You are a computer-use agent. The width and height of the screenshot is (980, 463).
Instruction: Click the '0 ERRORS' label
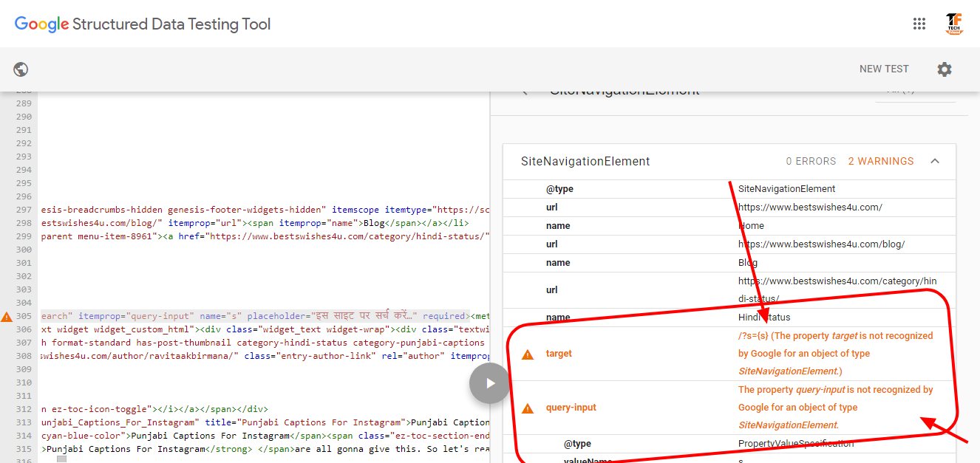point(811,161)
